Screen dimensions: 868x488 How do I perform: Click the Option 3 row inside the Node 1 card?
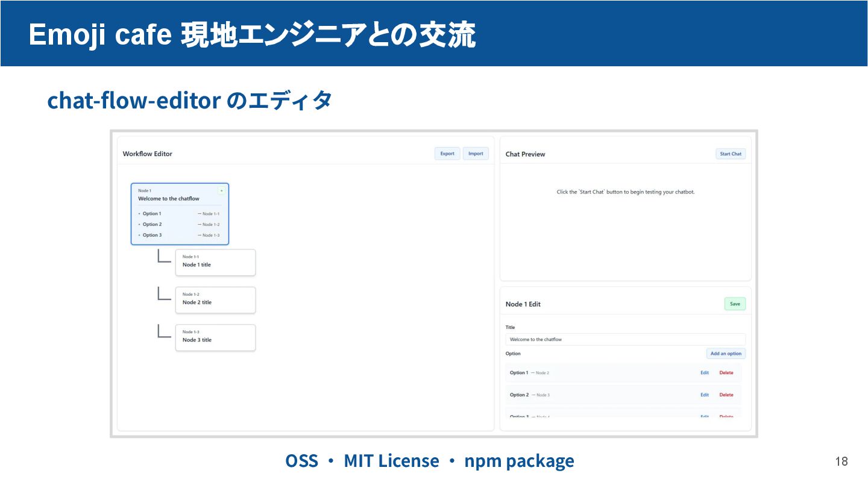180,236
